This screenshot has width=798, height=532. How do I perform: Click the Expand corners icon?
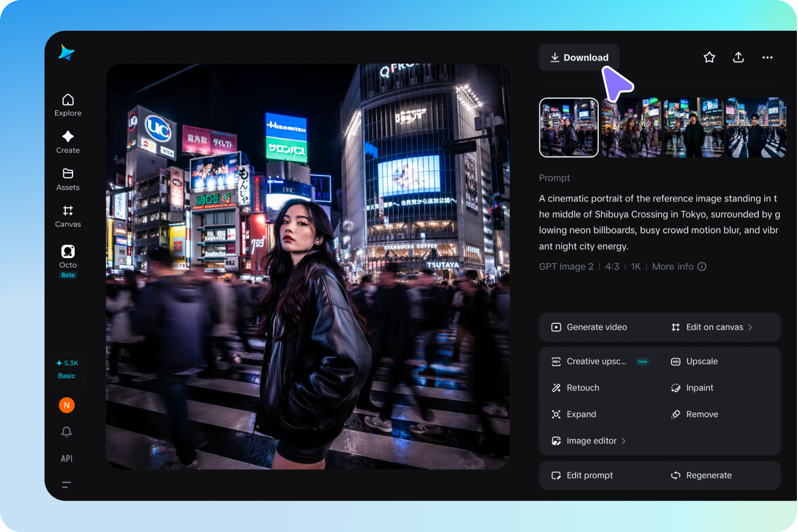pos(556,414)
